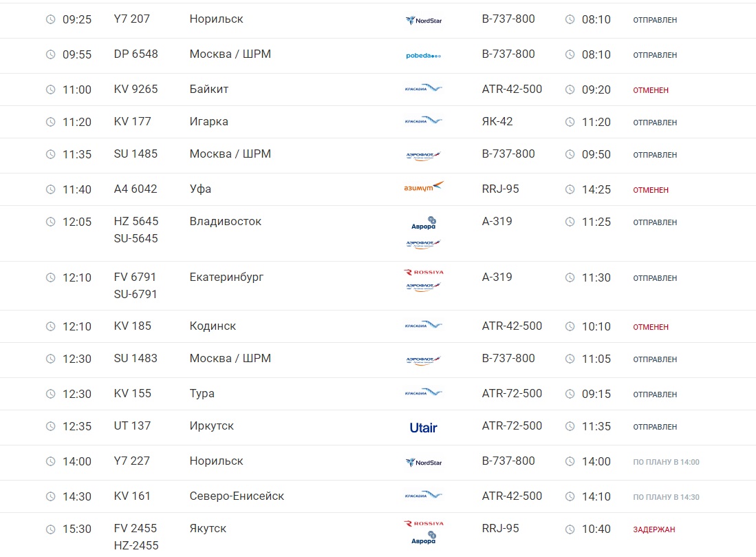
Task: Click ЗАДЕРЖАН status for Yakutsk flight
Action: [x=654, y=529]
